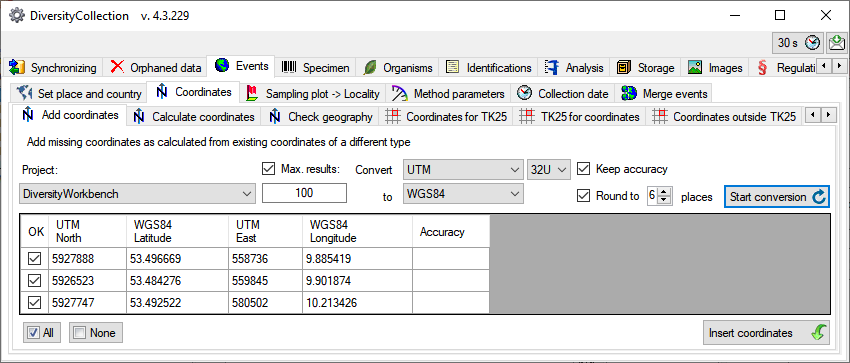
Task: Toggle the Round to checkbox
Action: tap(583, 196)
